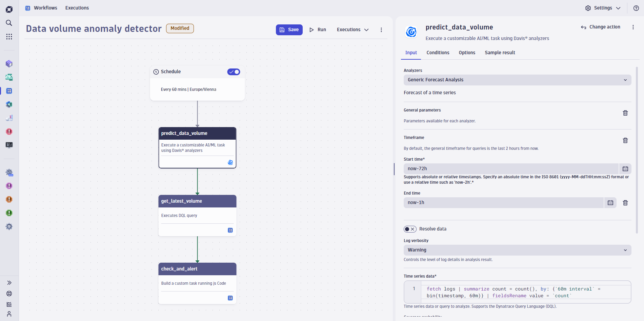Open the app launcher grid icon
The height and width of the screenshot is (321, 644).
(9, 37)
